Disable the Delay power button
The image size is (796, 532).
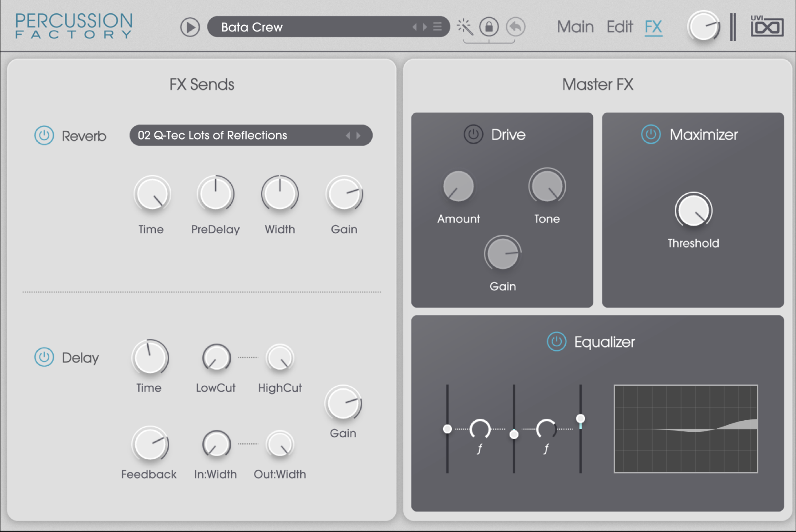[x=44, y=357]
